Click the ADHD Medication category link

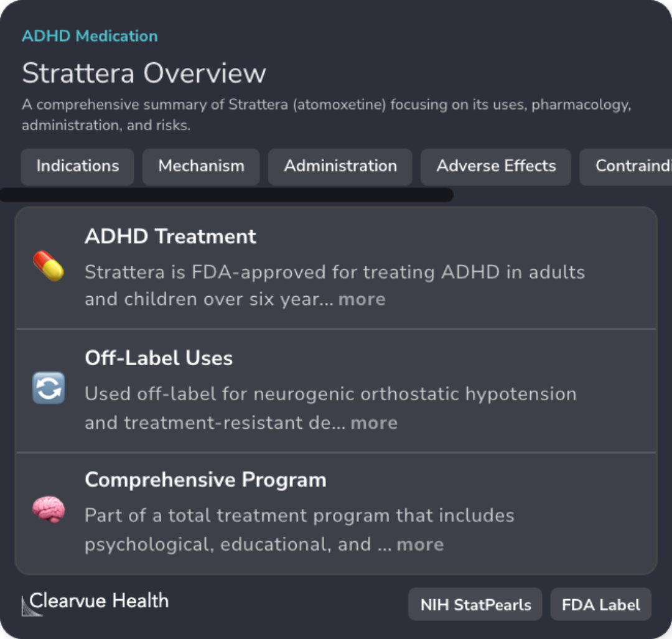[x=90, y=36]
